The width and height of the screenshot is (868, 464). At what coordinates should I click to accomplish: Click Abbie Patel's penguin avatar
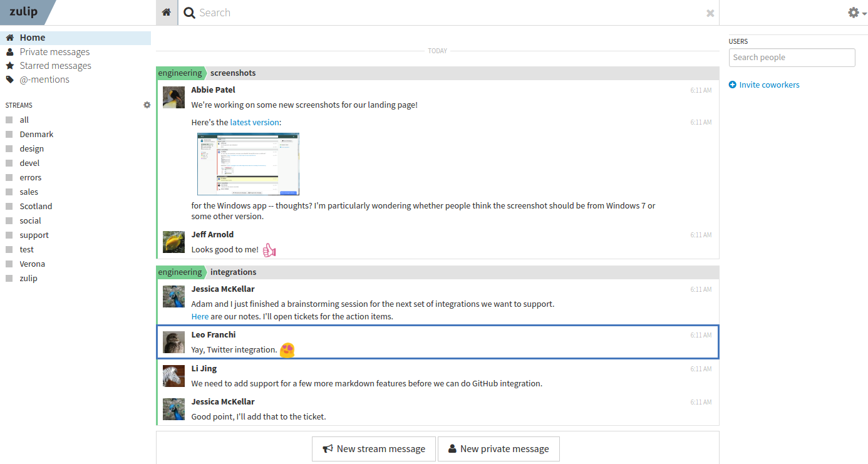(173, 97)
